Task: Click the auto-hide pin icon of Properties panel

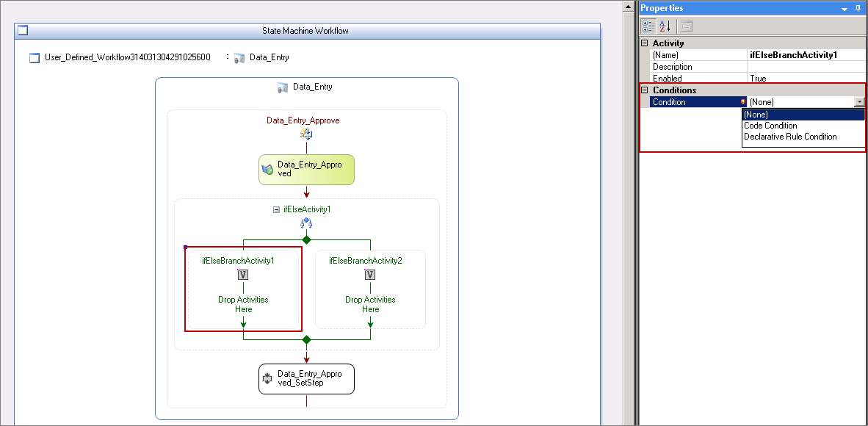Action: click(x=858, y=9)
